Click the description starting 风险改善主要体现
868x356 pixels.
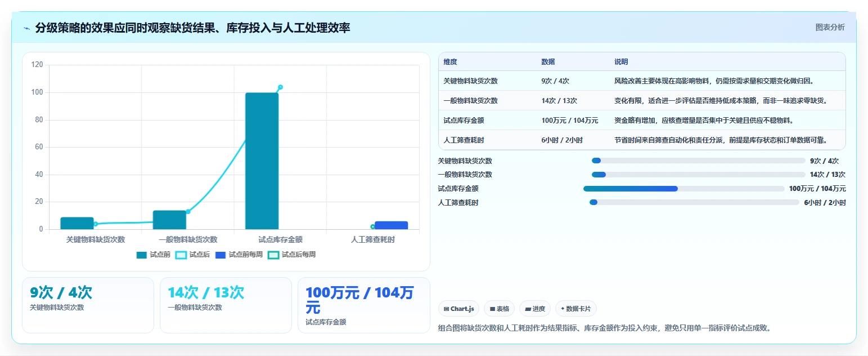[x=714, y=81]
